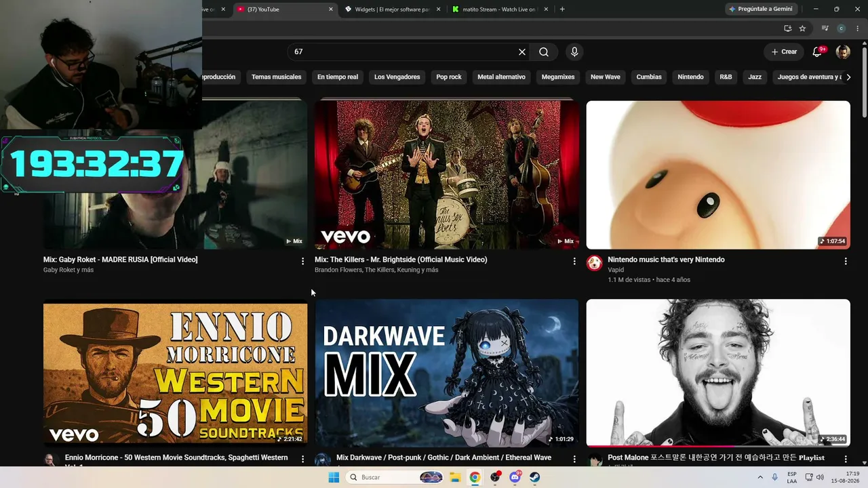Open Mix: Gaby Roket - MADRE RUSIA title

(x=121, y=260)
